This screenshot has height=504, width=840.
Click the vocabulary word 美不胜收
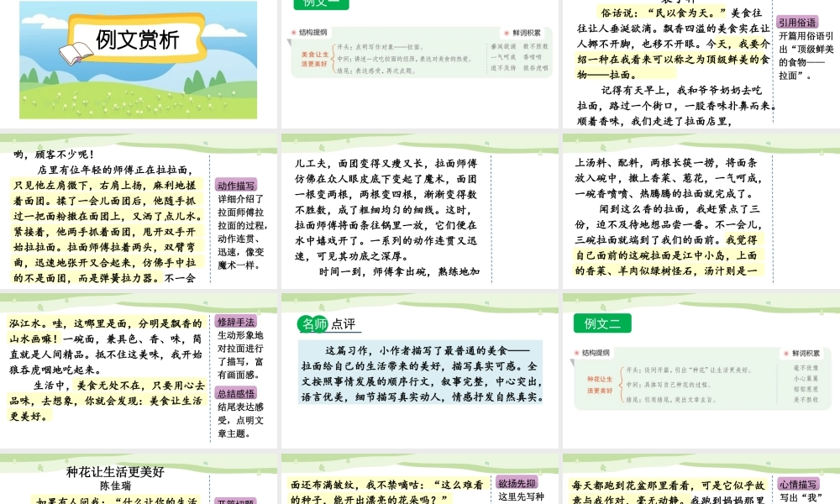pos(806,400)
